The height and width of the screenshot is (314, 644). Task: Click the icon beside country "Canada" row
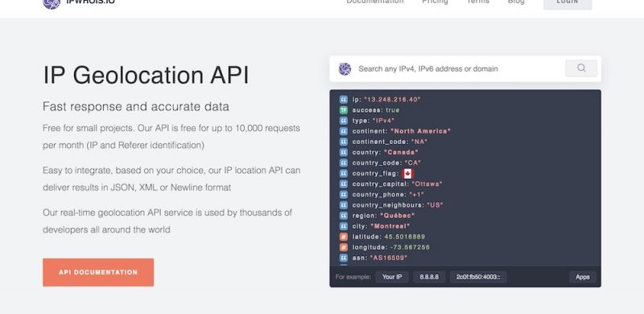344,152
